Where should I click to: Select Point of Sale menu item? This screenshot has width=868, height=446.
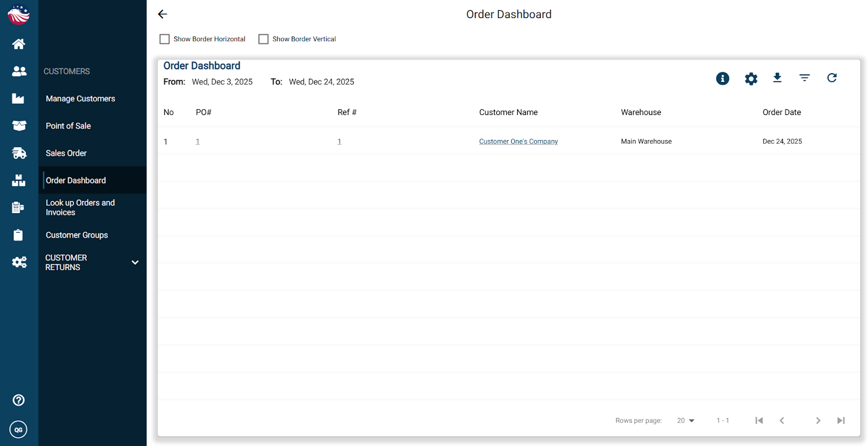(68, 126)
